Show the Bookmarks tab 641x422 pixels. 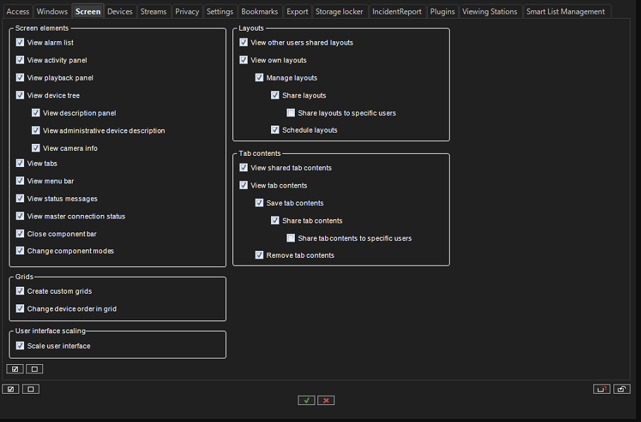pos(259,11)
